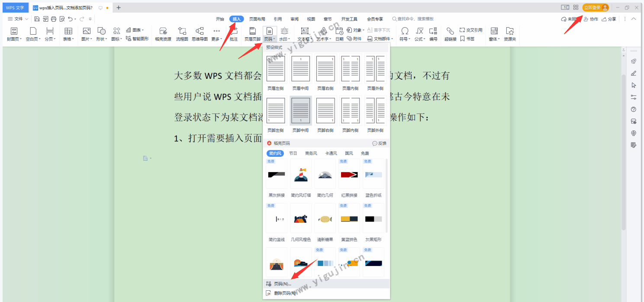Open the 文件 File menu
This screenshot has height=302, width=644.
(18, 19)
